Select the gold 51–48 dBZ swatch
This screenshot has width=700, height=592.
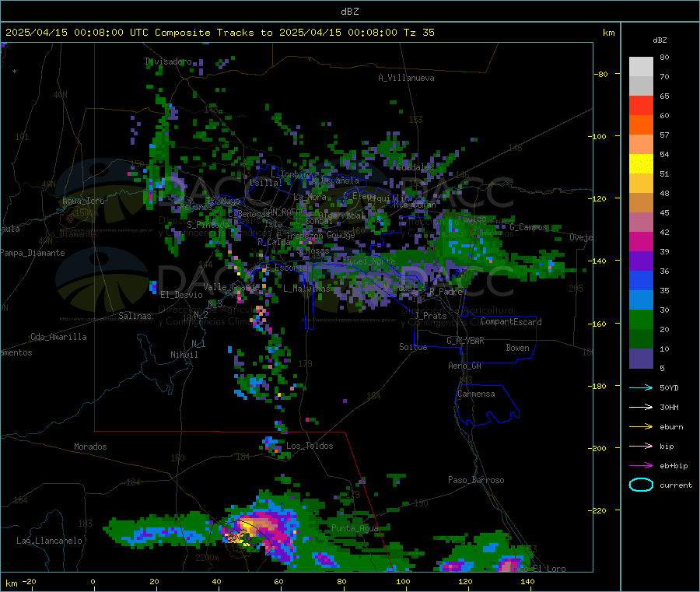pos(641,183)
